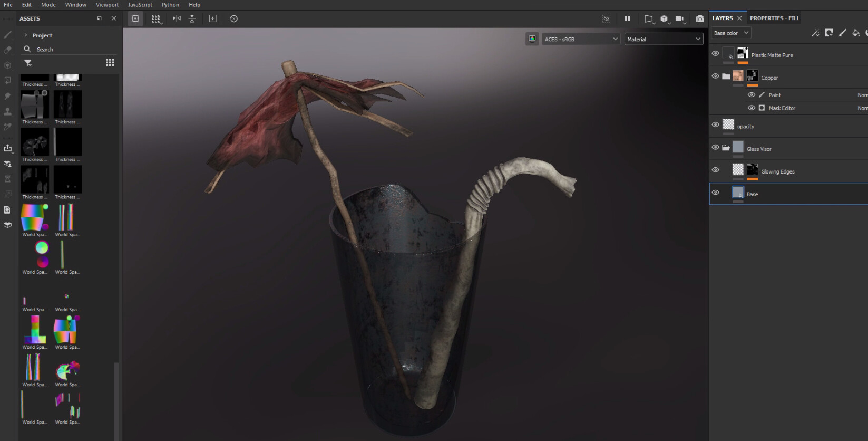Open the perspective view mode icon
This screenshot has width=868, height=441.
coord(649,19)
